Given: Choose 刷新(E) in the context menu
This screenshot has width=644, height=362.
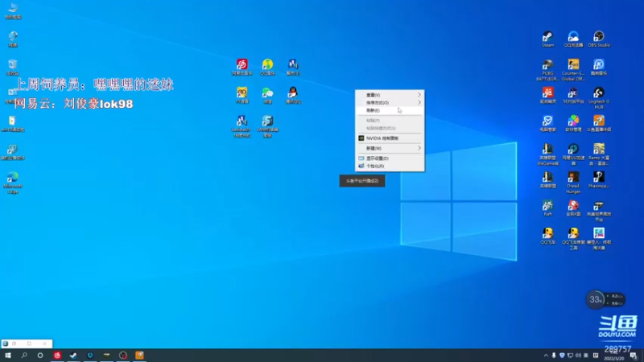Looking at the screenshot, I should click(390, 110).
